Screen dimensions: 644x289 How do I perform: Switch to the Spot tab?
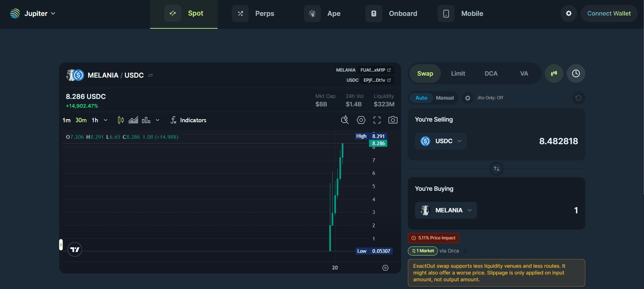(x=184, y=14)
